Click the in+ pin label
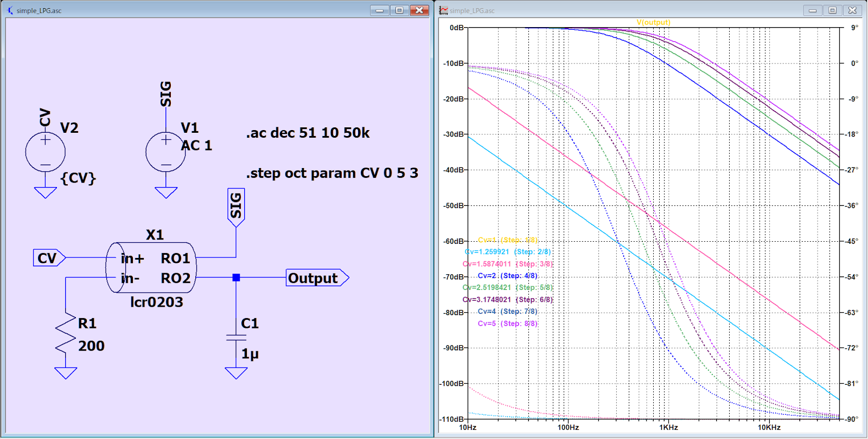868x439 pixels. pos(132,259)
